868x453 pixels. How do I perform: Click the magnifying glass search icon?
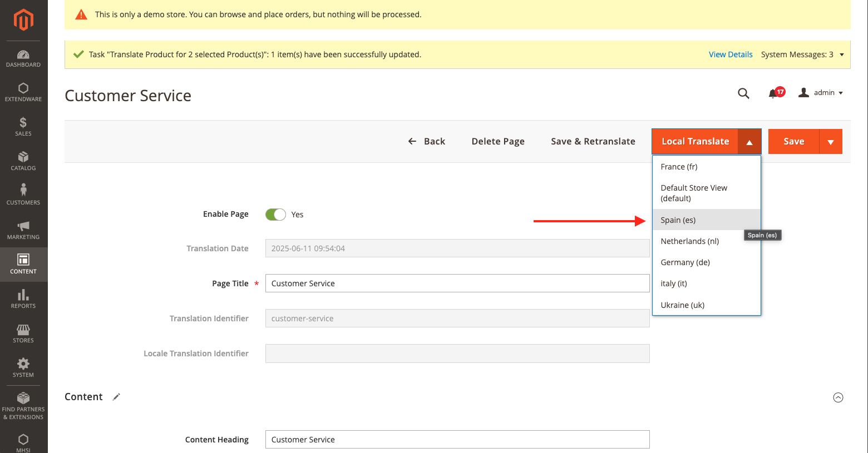[743, 93]
